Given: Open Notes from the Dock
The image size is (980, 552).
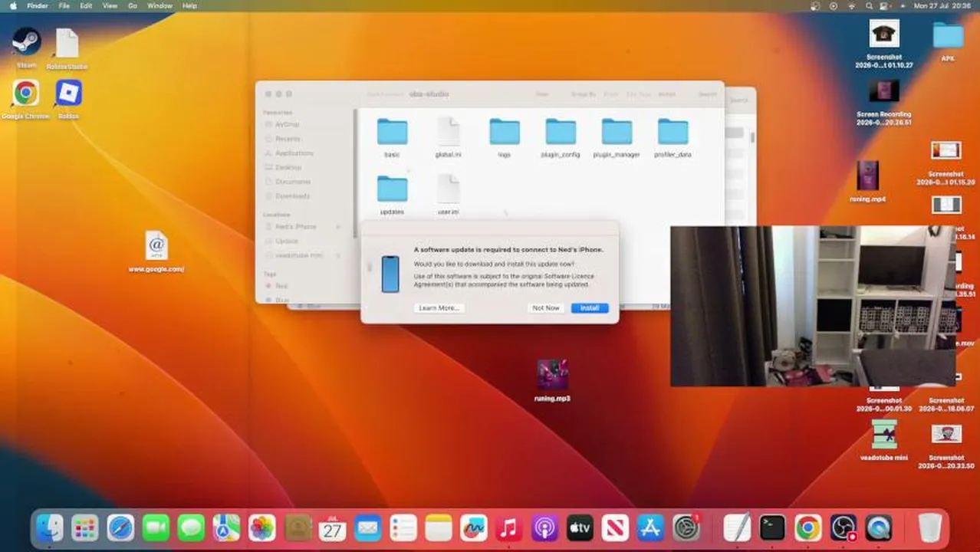Looking at the screenshot, I should point(439,527).
